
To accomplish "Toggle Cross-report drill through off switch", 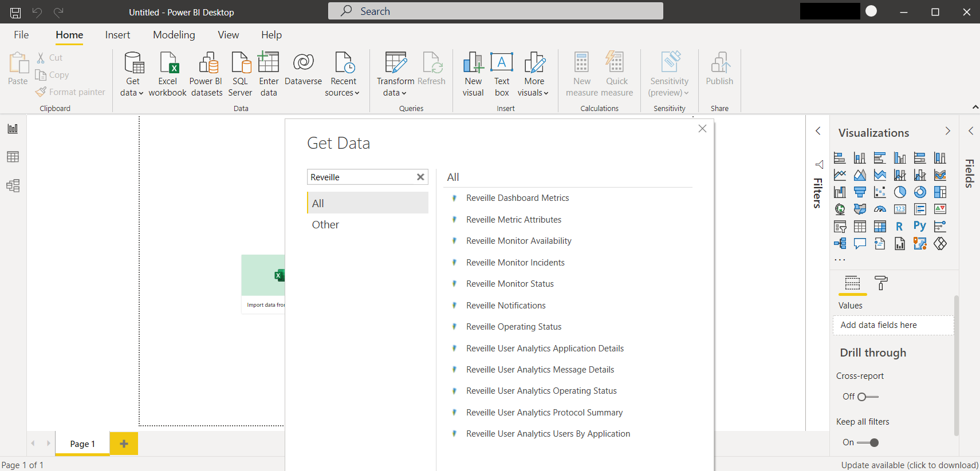I will pyautogui.click(x=868, y=397).
